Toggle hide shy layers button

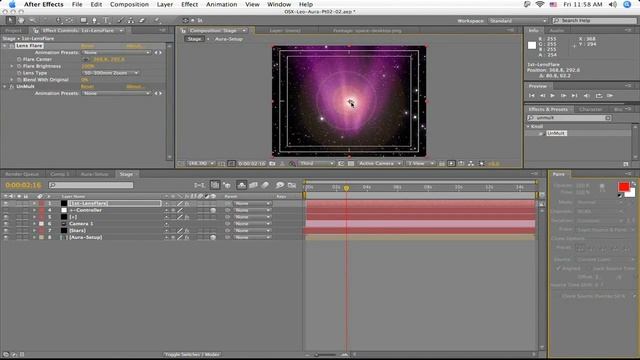point(242,185)
